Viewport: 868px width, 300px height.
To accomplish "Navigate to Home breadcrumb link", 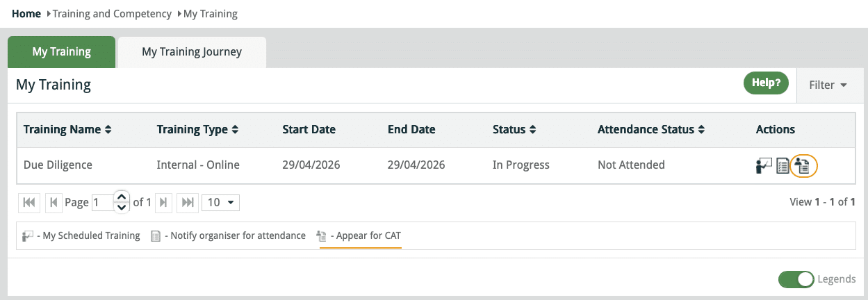I will tap(26, 13).
